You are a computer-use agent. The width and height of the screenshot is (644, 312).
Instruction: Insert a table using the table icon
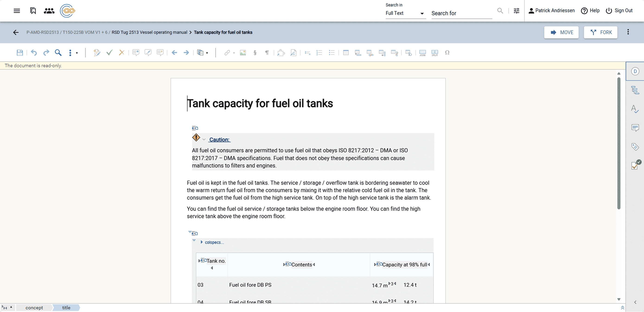[346, 53]
